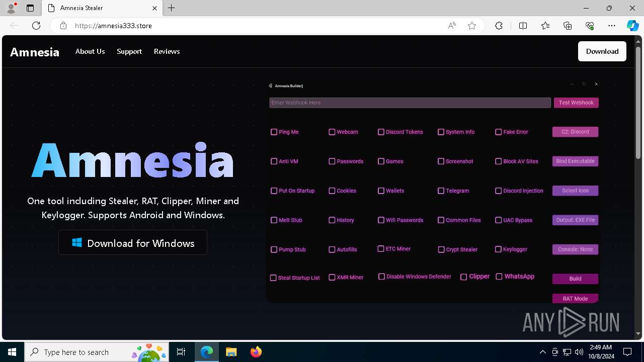Open Browser essentials heart icon
644x362 pixels.
point(590,26)
